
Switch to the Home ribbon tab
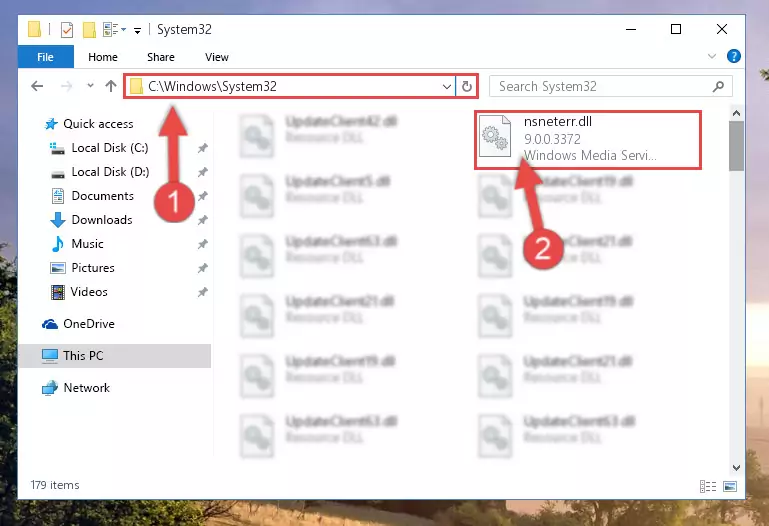103,57
